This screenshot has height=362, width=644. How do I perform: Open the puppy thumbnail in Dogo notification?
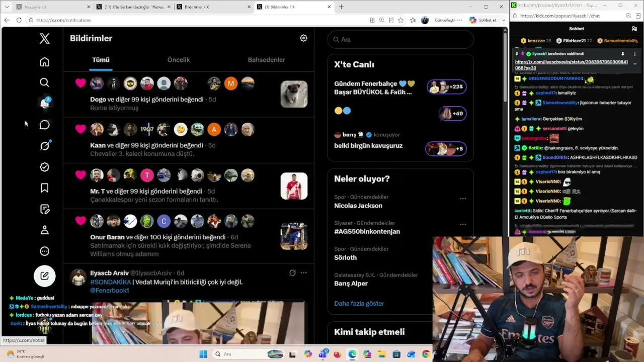pyautogui.click(x=294, y=94)
